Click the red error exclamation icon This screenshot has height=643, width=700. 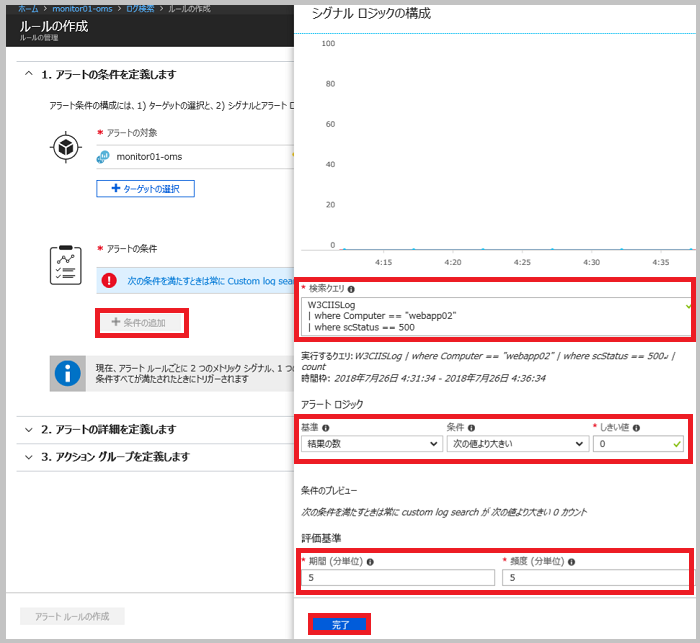[x=109, y=280]
